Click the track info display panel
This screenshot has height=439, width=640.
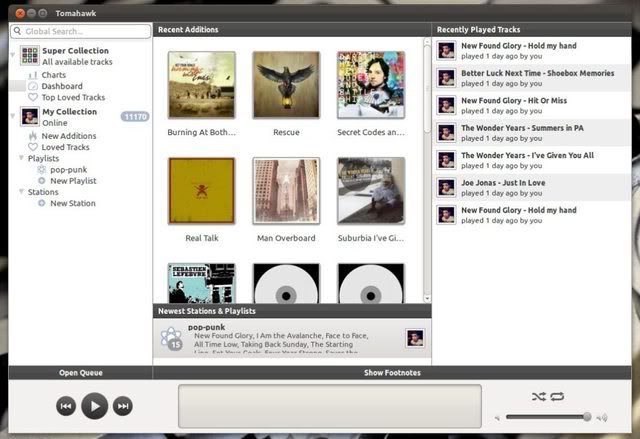click(x=330, y=406)
